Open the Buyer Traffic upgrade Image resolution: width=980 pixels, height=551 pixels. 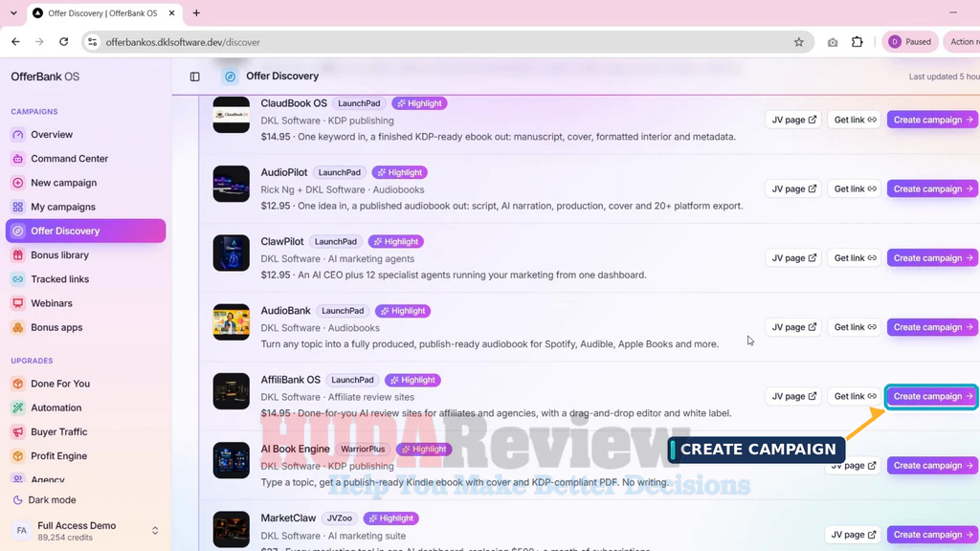(85, 431)
